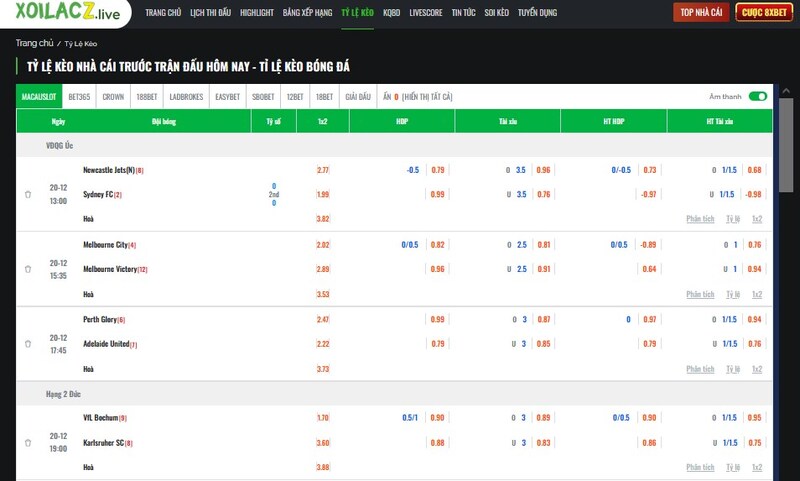Click trash icon for Melbourne City match

28,270
